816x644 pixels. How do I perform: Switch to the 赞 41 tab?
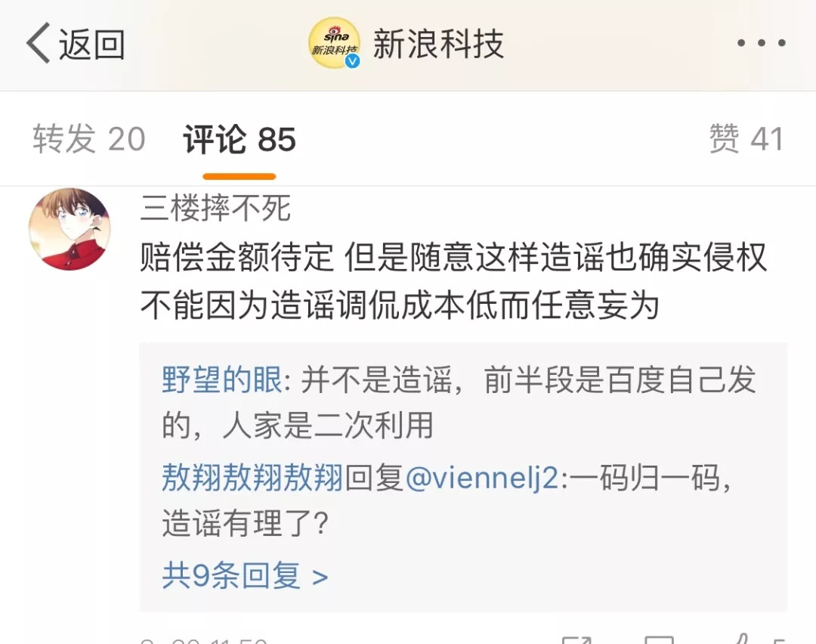(x=746, y=139)
